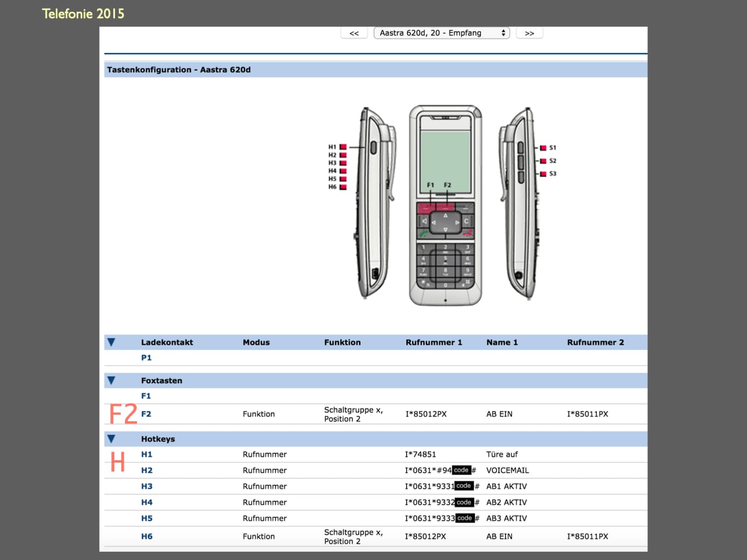Click the Funktion mode cell in row H6
Viewport: 747px width, 560px height.
tap(259, 537)
